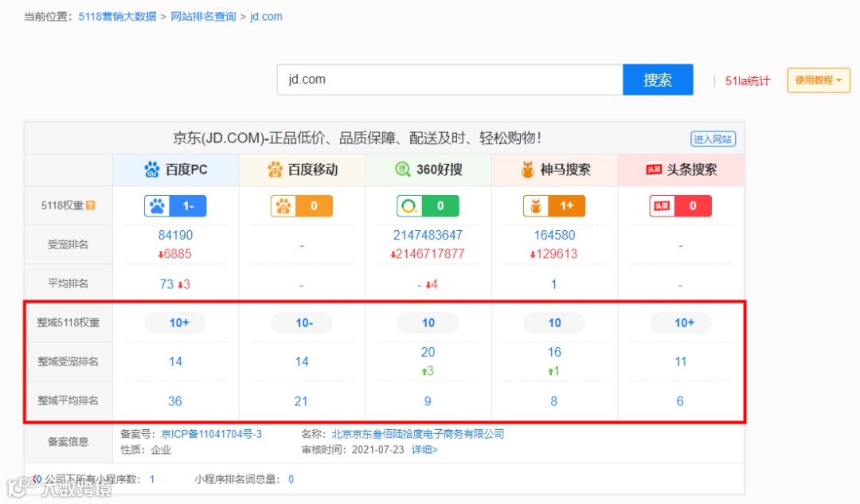
Task: Open the Baidu mobile weight badge 0
Action: 302,205
